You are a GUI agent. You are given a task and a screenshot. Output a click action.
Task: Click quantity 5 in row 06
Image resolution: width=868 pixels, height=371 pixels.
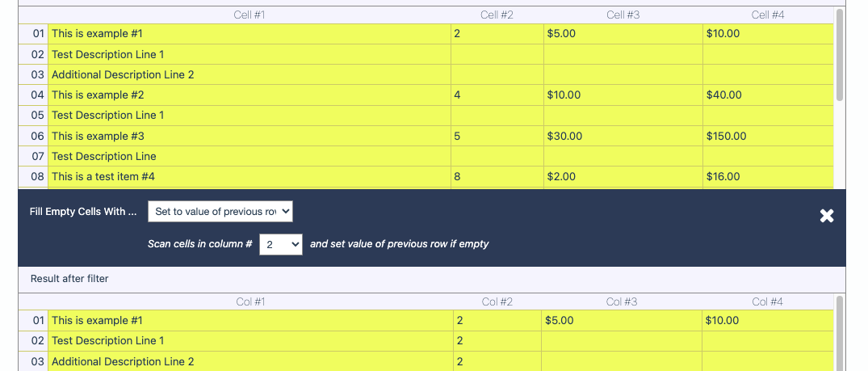pos(497,136)
